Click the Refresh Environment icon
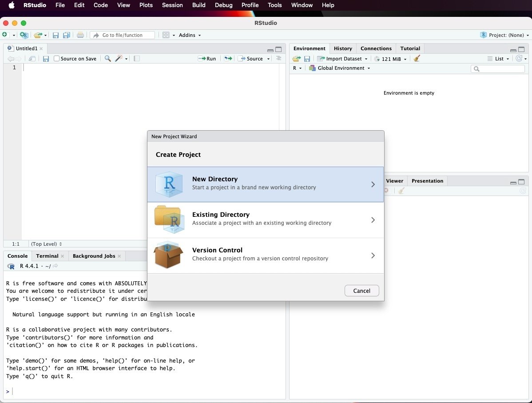Viewport: 532px width, 403px height. tap(519, 58)
